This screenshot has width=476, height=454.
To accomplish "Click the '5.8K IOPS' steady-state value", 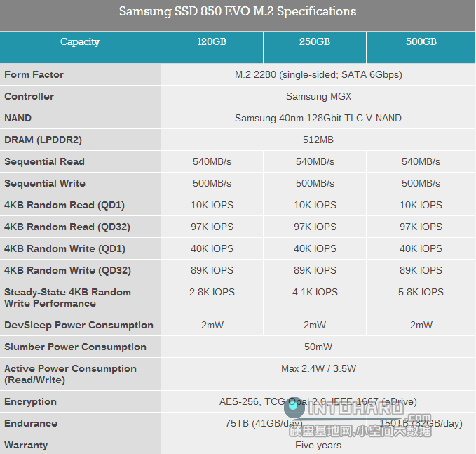I will click(x=421, y=292).
